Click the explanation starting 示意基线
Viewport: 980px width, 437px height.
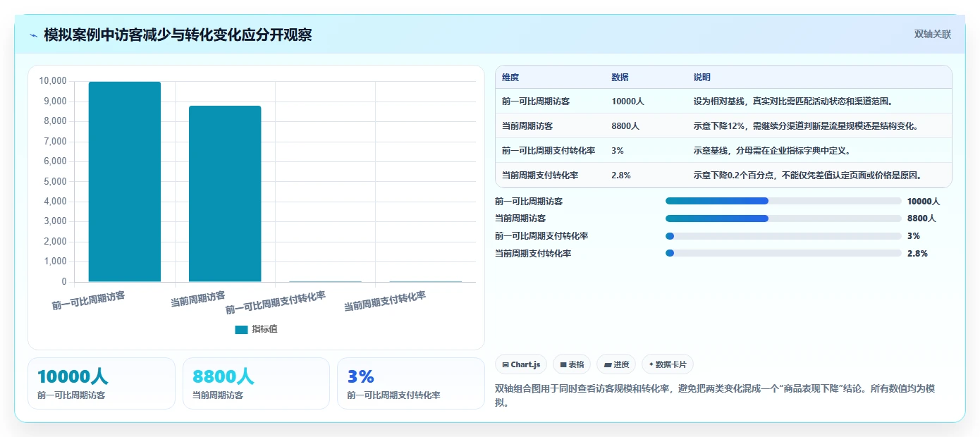coord(772,151)
